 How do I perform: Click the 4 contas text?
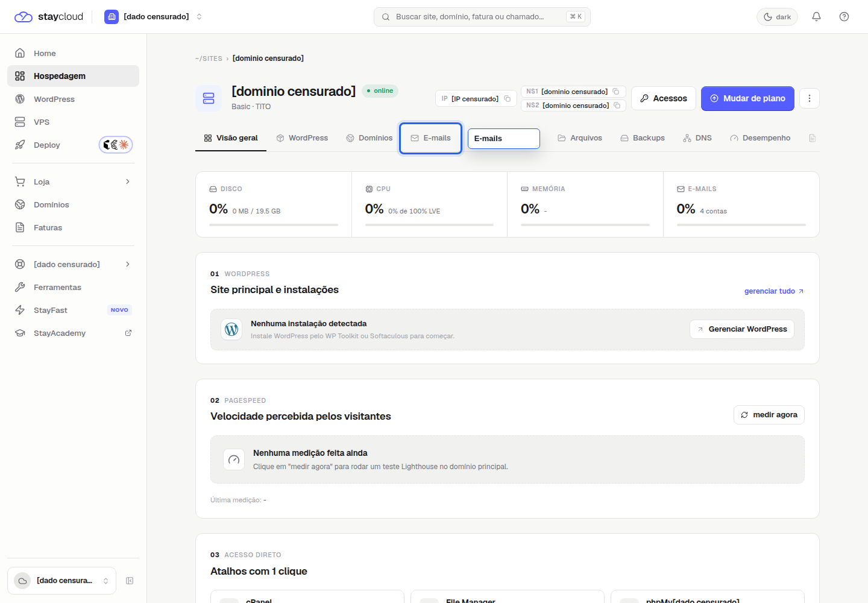click(x=714, y=211)
